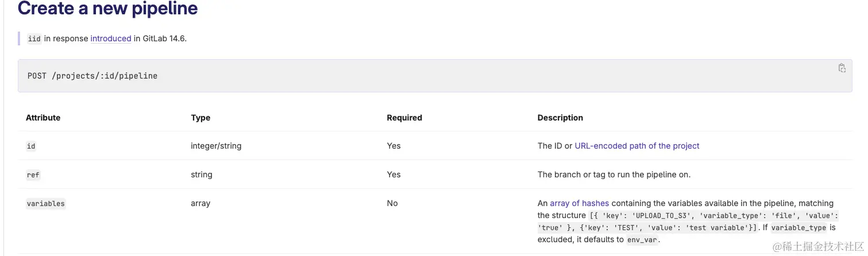Viewport: 868px width, 256px height.
Task: Click the Type column header
Action: 200,118
